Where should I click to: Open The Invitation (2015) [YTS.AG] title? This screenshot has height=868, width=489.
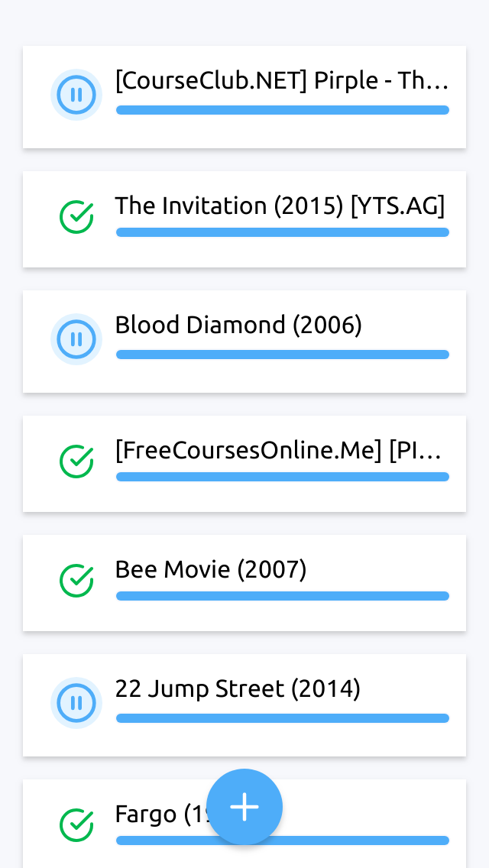click(x=280, y=206)
